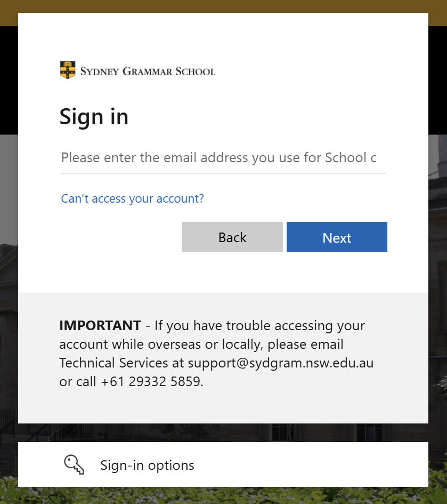Click the +61 29332 5859 phone number

pos(151,382)
